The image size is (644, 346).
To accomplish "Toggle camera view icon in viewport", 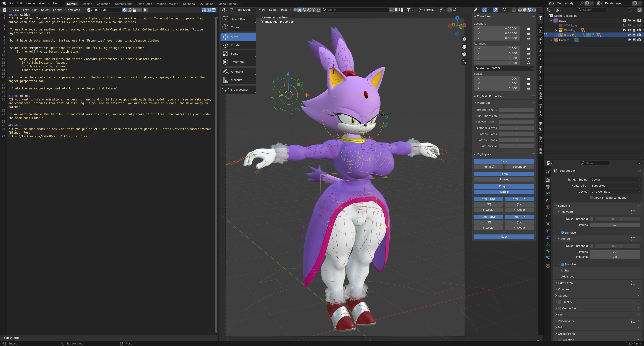I will (464, 54).
